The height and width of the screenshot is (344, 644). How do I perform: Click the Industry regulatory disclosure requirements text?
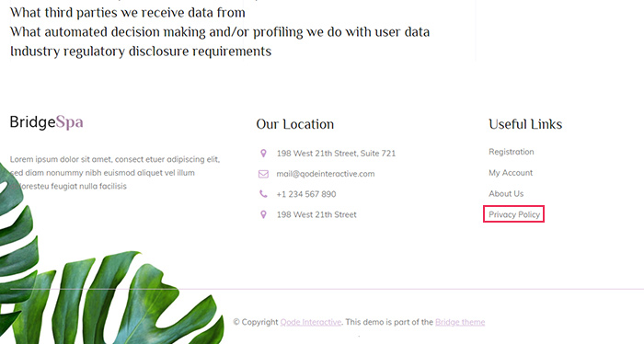pyautogui.click(x=141, y=52)
